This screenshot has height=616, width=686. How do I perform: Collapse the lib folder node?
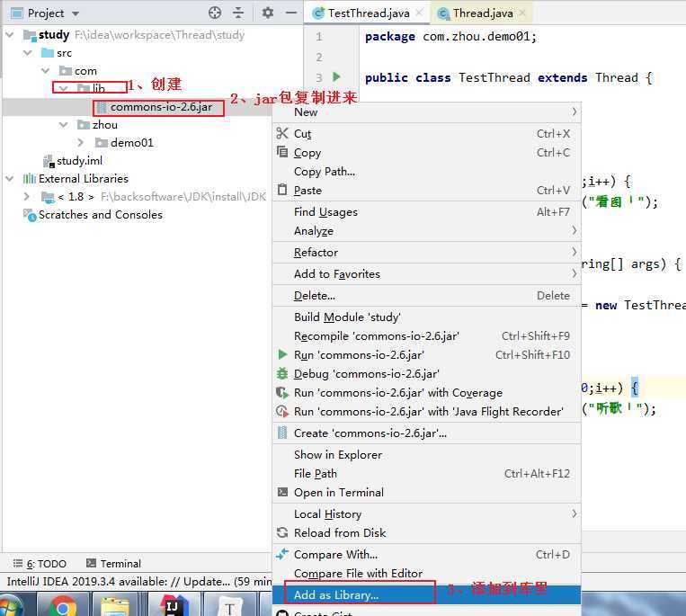click(x=64, y=89)
